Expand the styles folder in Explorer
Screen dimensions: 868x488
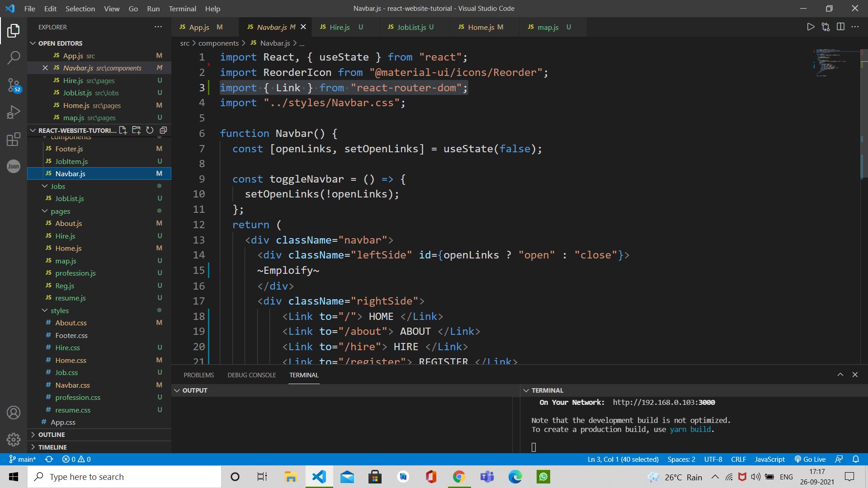click(x=60, y=310)
